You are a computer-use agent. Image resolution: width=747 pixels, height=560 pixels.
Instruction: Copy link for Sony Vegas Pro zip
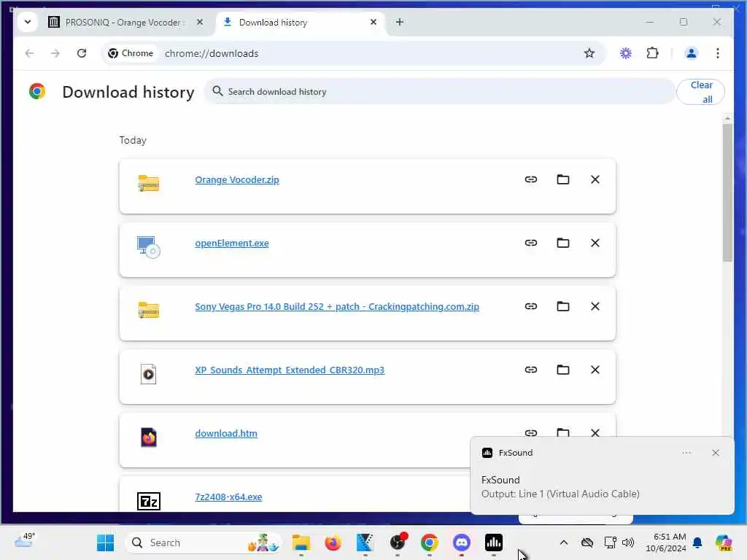point(531,306)
